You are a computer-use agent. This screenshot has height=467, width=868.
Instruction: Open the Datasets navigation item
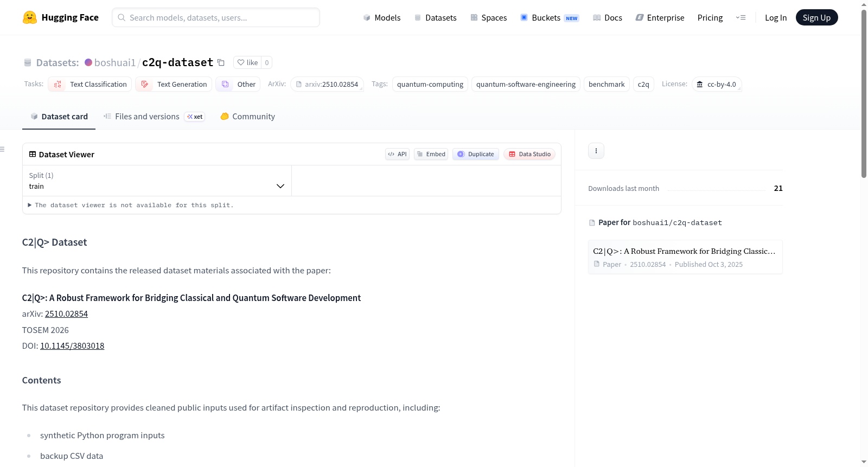coord(435,17)
